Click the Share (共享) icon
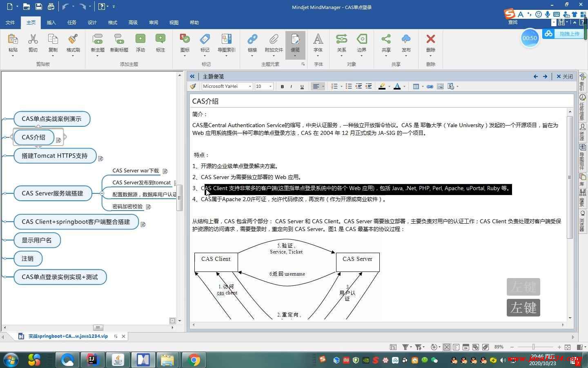This screenshot has height=368, width=588. (x=386, y=39)
